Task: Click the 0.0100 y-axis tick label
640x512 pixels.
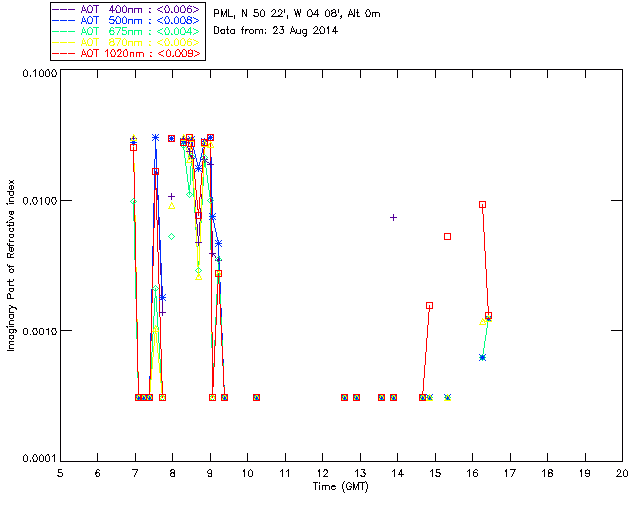Action: tap(39, 201)
